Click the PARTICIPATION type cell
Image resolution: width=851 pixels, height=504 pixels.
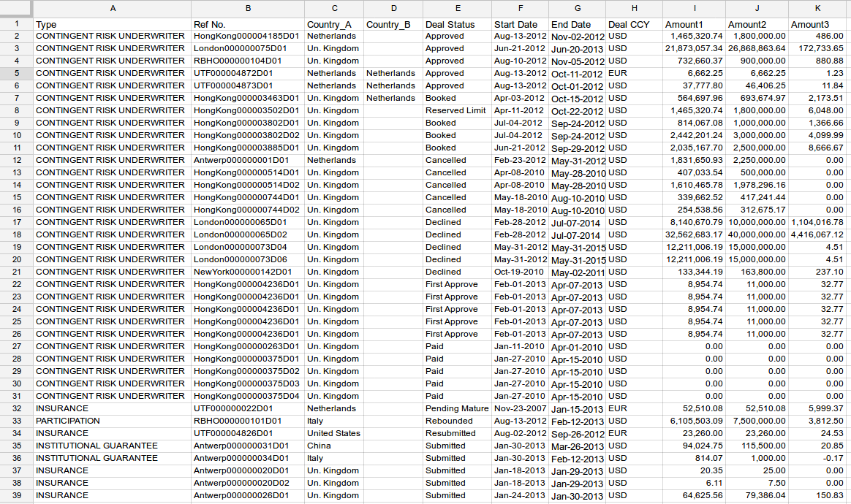tap(112, 421)
